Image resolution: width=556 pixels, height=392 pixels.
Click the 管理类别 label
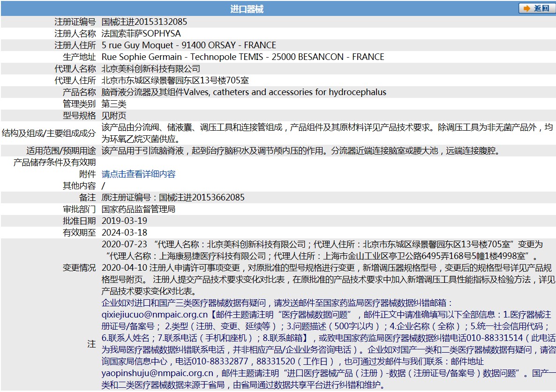click(79, 104)
